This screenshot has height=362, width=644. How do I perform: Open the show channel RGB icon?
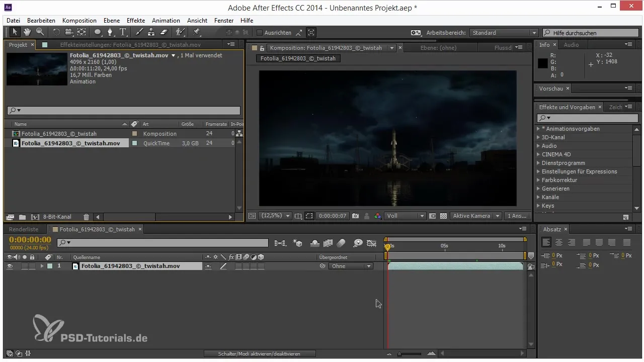pos(378,216)
